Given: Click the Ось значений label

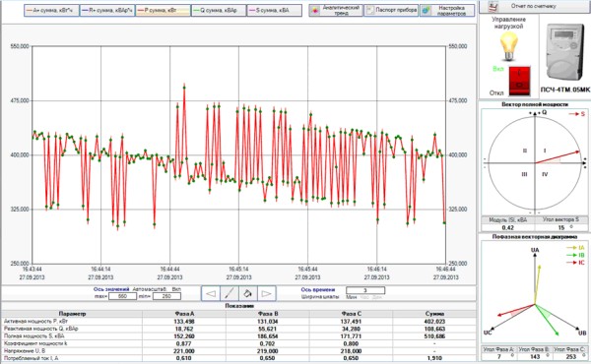Looking at the screenshot, I should tap(111, 289).
